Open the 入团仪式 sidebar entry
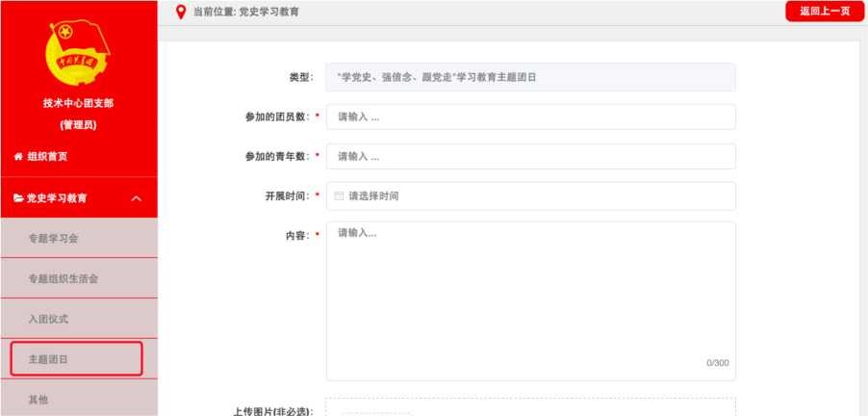The width and height of the screenshot is (868, 416). coord(48,318)
